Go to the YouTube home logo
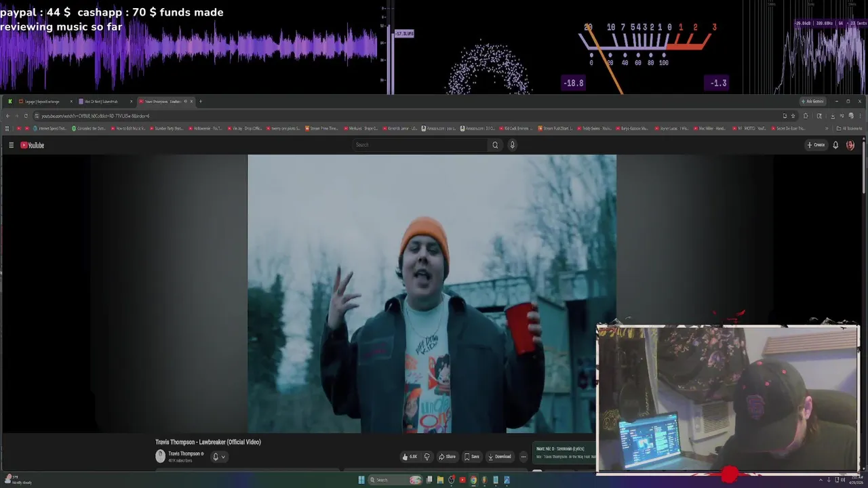The image size is (868, 488). click(33, 145)
